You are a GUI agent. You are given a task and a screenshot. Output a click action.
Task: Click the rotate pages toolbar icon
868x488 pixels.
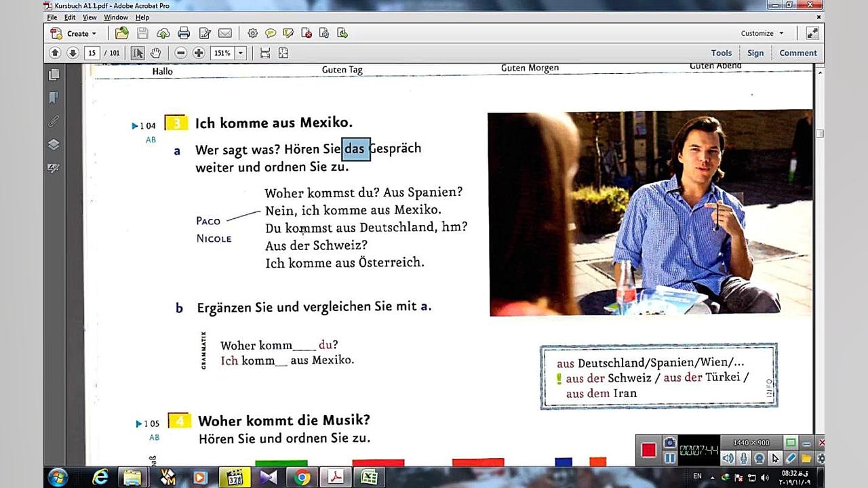pyautogui.click(x=324, y=33)
